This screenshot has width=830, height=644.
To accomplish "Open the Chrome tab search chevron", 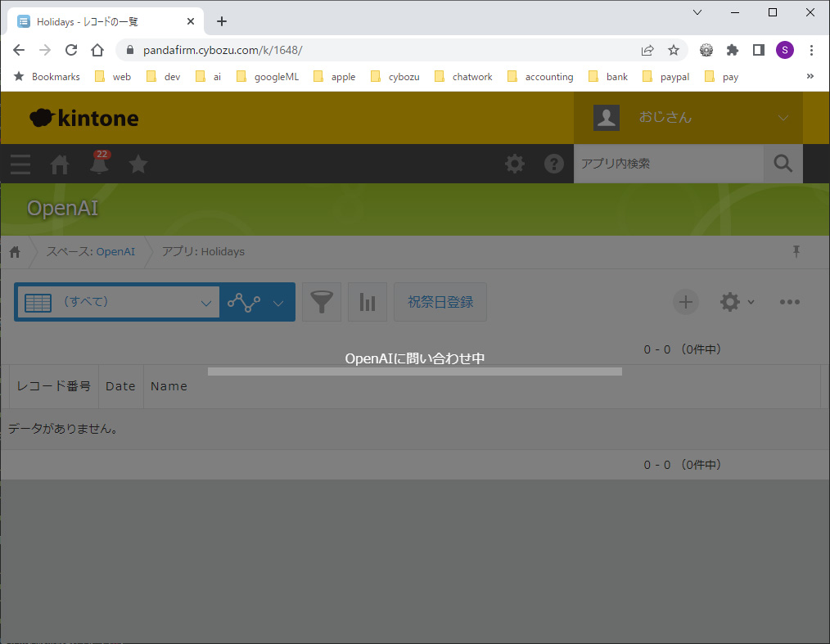I will click(697, 12).
